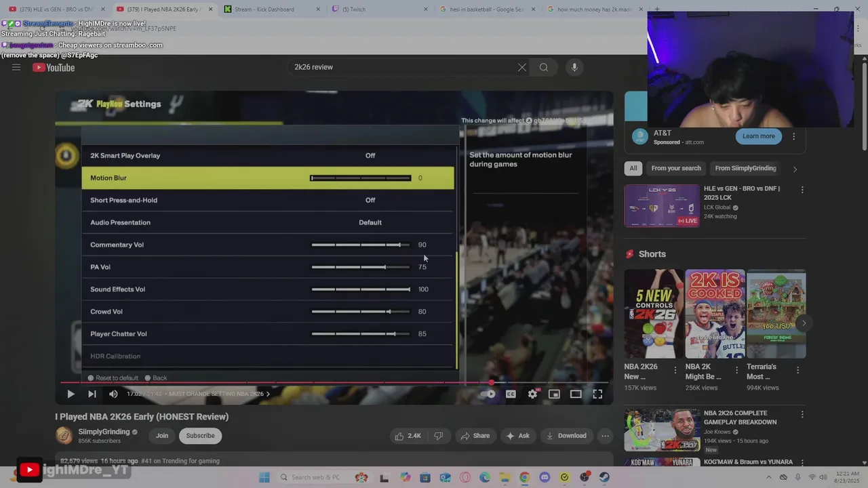Go to the YouTube home logo
The height and width of the screenshot is (488, 868).
[x=54, y=67]
